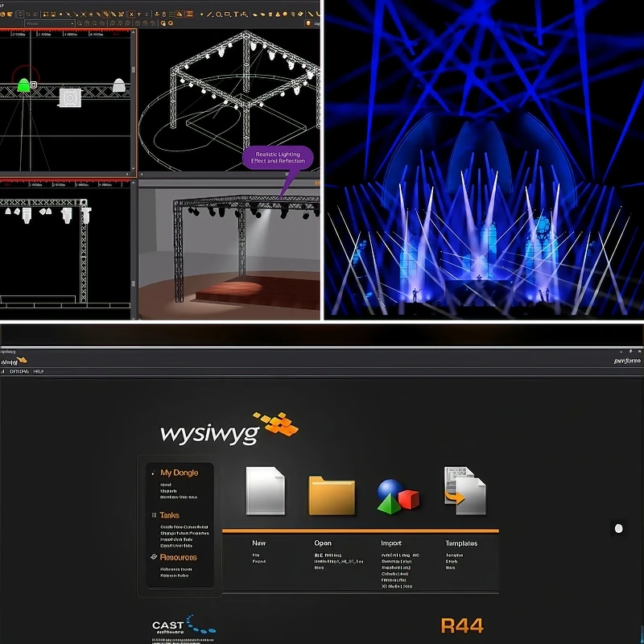Image resolution: width=644 pixels, height=644 pixels.
Task: Click the top-left viewport vertical scrollbar
Action: pyautogui.click(x=133, y=103)
